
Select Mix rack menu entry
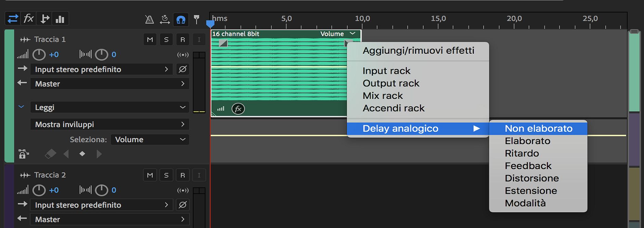pyautogui.click(x=383, y=96)
